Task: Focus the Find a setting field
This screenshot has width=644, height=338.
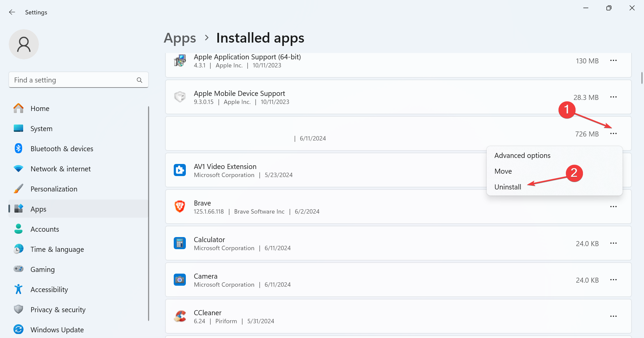Action: (78, 80)
